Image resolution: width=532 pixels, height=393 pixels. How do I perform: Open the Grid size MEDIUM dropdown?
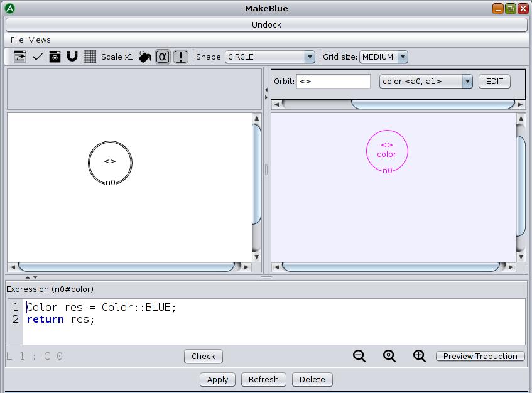coord(384,57)
